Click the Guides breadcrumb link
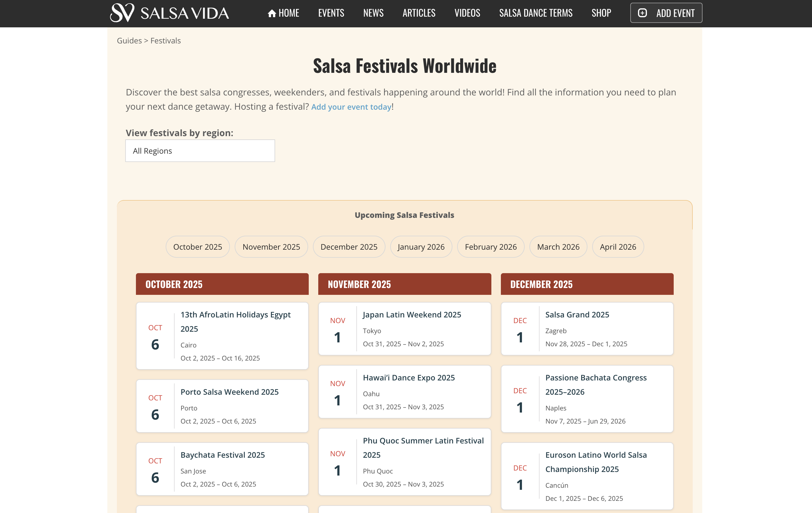The width and height of the screenshot is (812, 513). (129, 41)
